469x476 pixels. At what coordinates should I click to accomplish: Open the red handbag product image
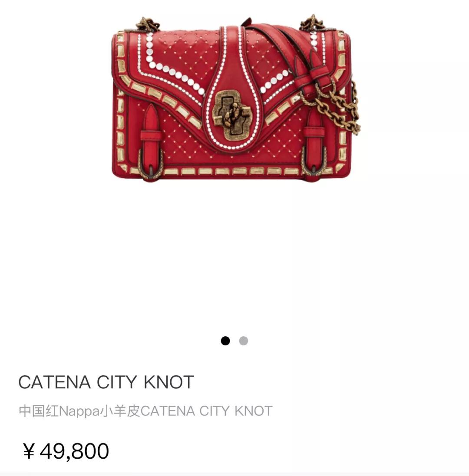(x=236, y=98)
